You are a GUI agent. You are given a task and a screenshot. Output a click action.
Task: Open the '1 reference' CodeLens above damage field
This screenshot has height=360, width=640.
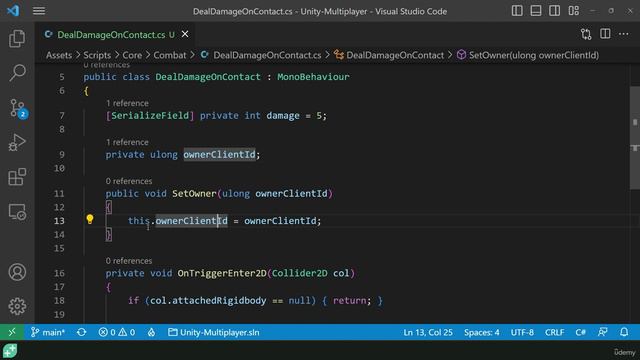[127, 103]
